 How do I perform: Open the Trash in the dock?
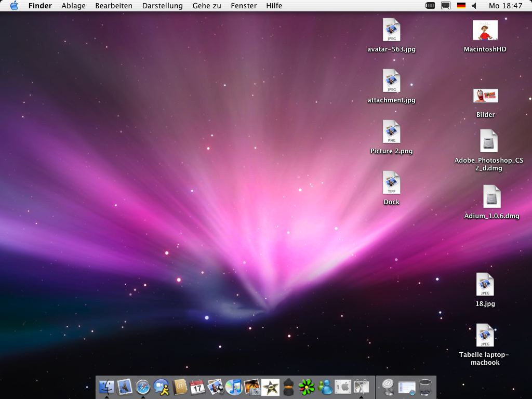click(425, 387)
